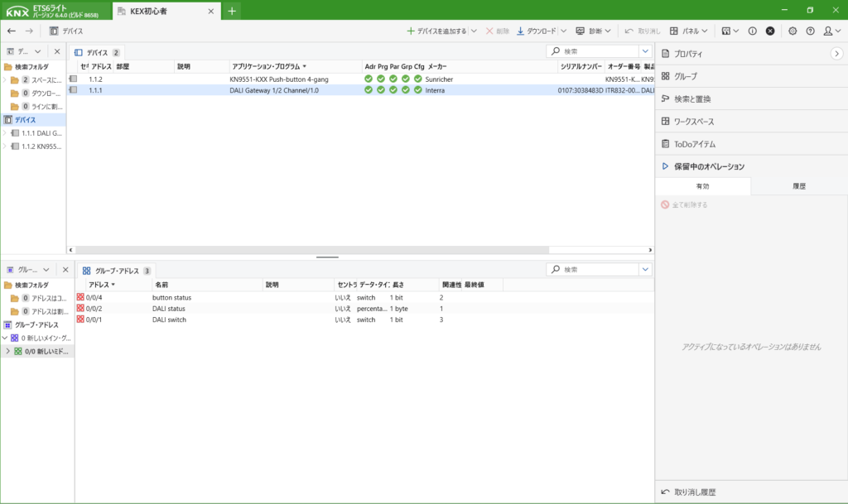Screen dimensions: 848x504
Task: Switch to the 履歴 (history) tab
Action: pos(799,187)
